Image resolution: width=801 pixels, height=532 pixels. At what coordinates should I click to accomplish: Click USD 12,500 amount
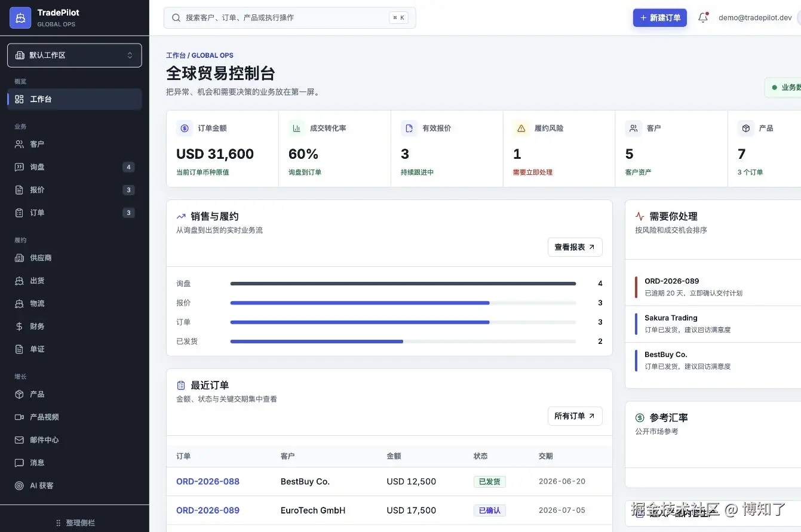(x=412, y=481)
